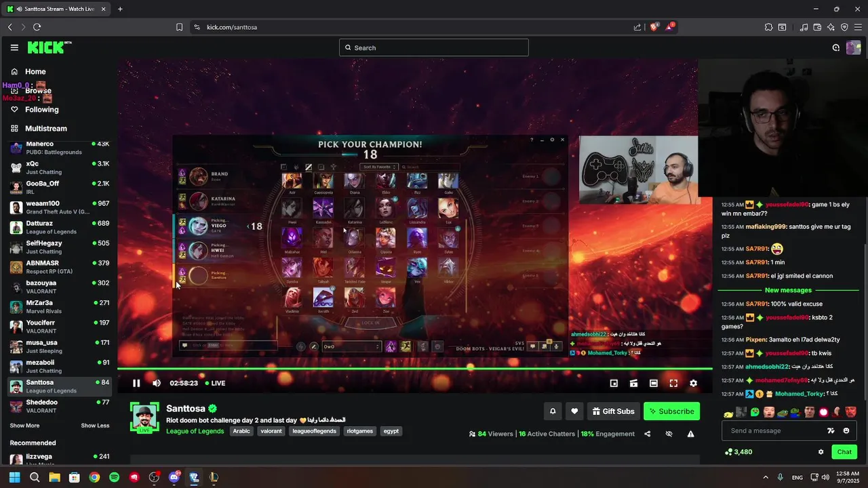Open the mini player view
The image size is (868, 488).
[x=614, y=383]
